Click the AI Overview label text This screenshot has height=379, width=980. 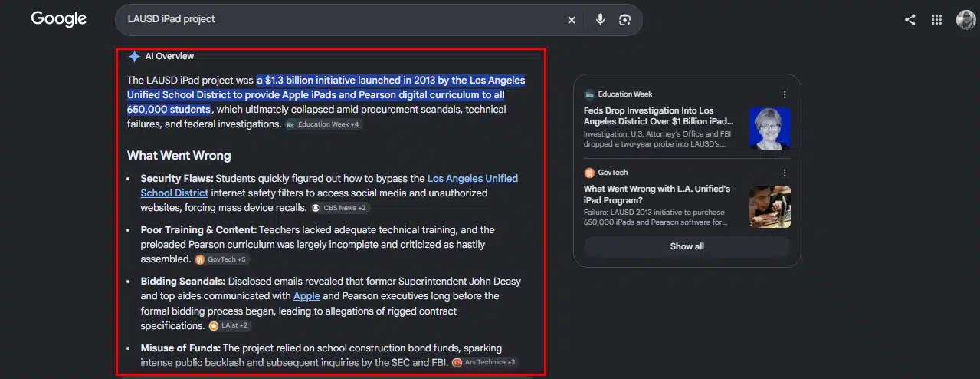click(169, 56)
